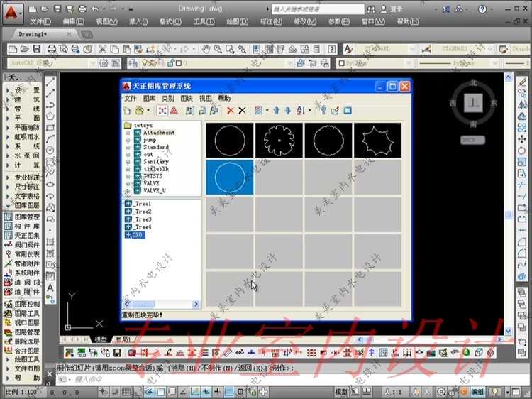Screen dimensions: 532x399
Task: Select the Pan hand tool in the toolbar
Action: point(206,49)
